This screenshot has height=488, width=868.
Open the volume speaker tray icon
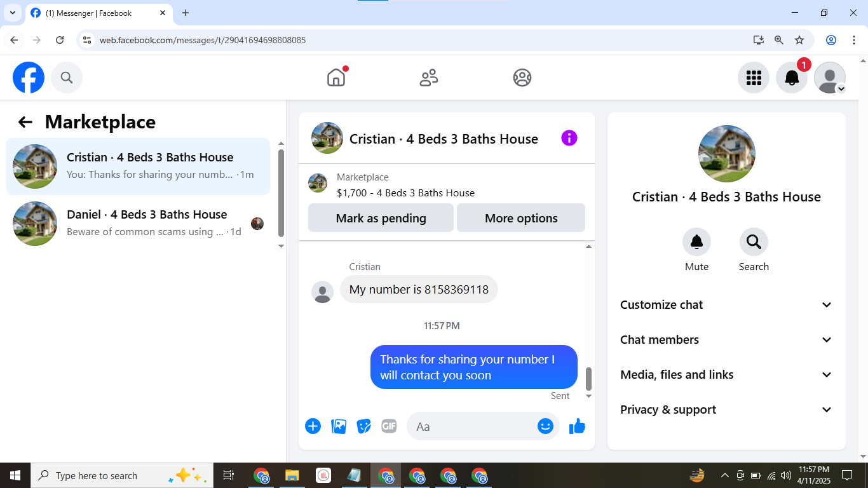click(x=786, y=475)
